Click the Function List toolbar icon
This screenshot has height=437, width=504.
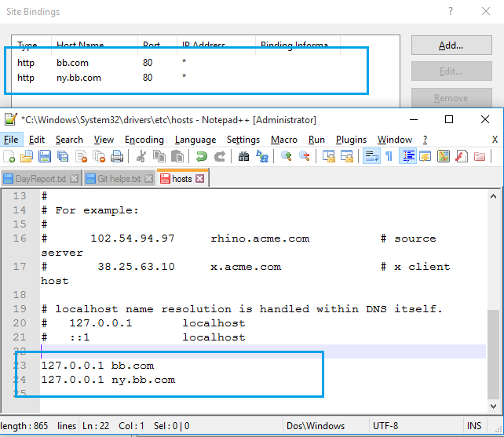pyautogui.click(x=462, y=156)
